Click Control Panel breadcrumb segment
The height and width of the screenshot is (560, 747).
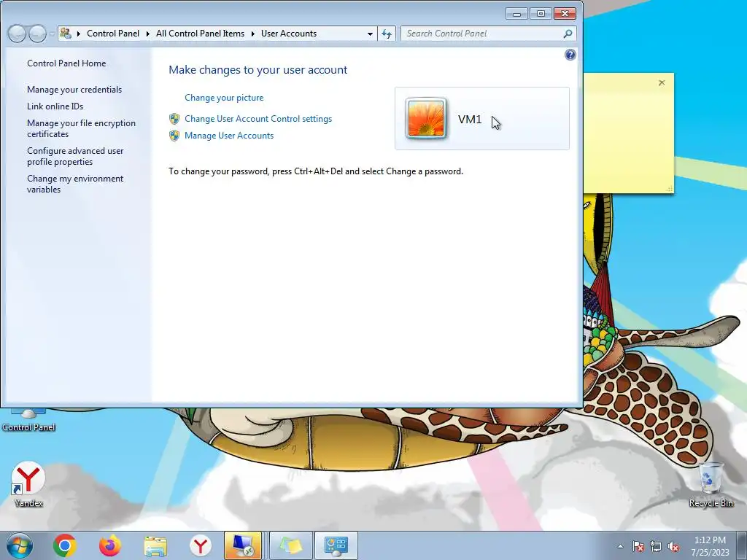[113, 34]
